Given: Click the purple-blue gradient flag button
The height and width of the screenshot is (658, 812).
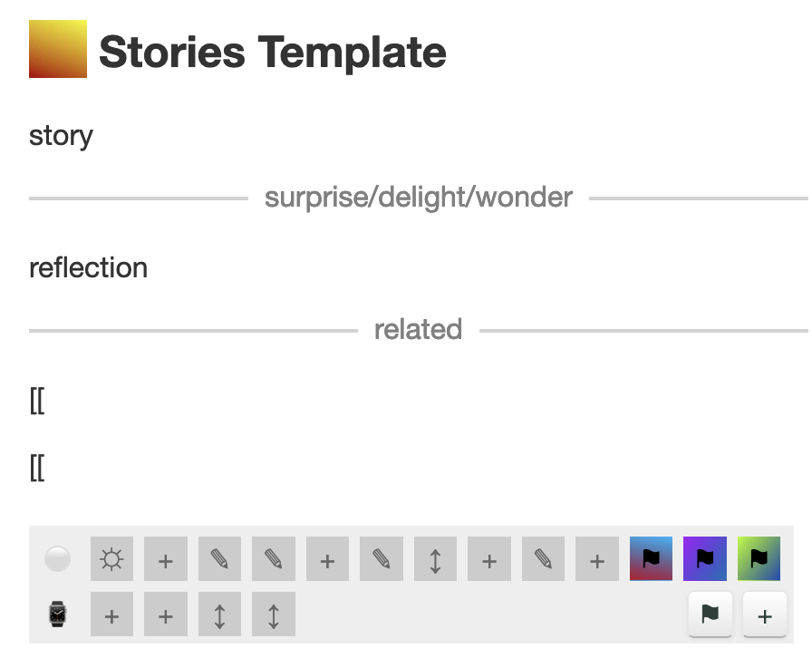Looking at the screenshot, I should (x=705, y=559).
